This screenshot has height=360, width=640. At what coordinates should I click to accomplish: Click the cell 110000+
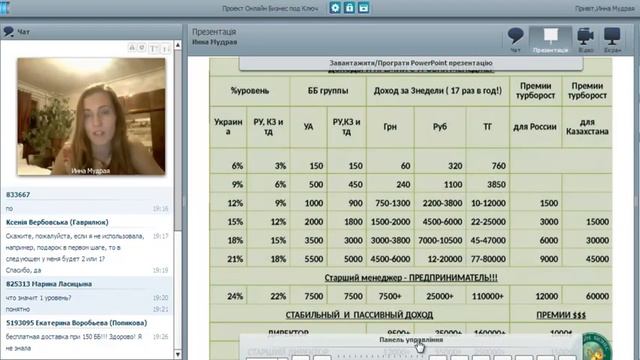point(487,296)
